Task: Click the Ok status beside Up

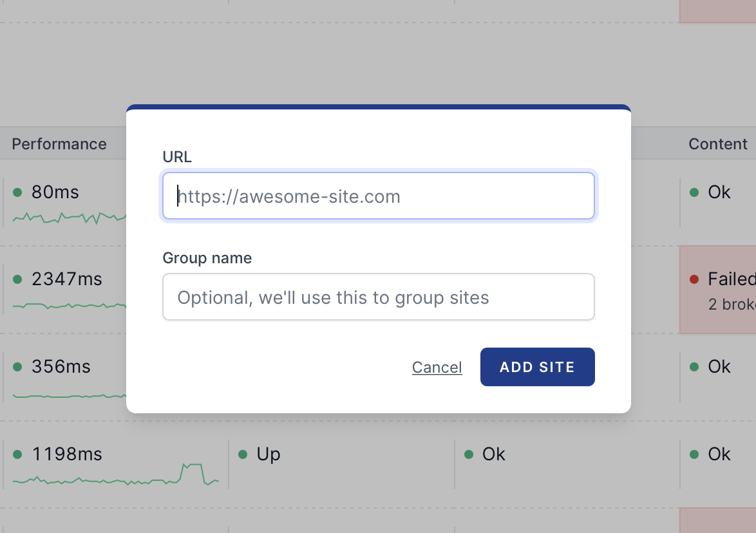Action: click(494, 454)
